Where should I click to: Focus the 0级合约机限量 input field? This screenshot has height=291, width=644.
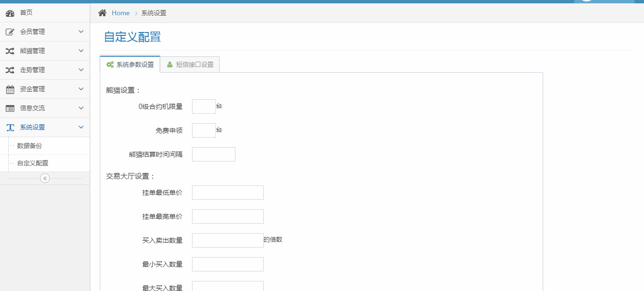click(x=204, y=107)
